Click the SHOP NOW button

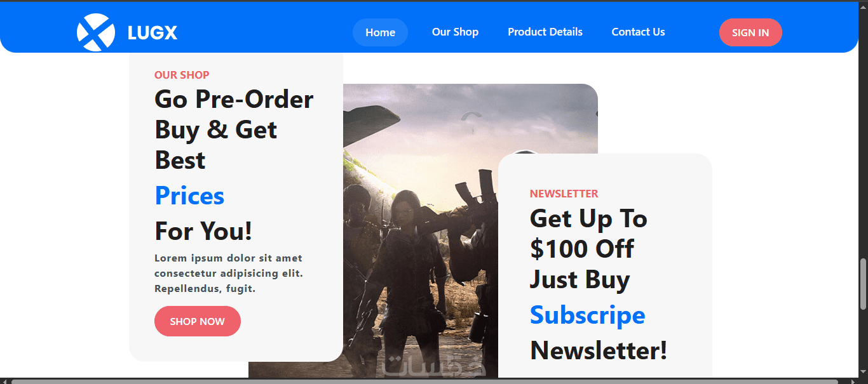point(198,321)
